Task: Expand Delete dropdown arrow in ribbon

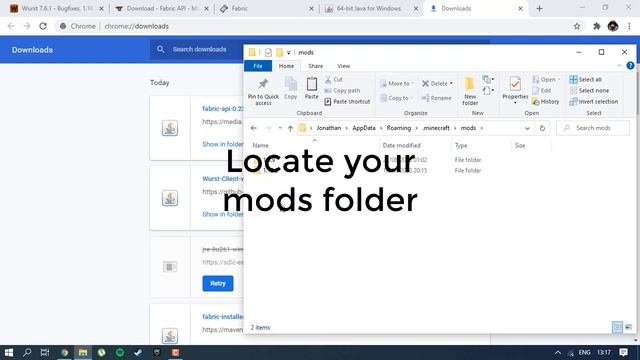Action: click(451, 83)
